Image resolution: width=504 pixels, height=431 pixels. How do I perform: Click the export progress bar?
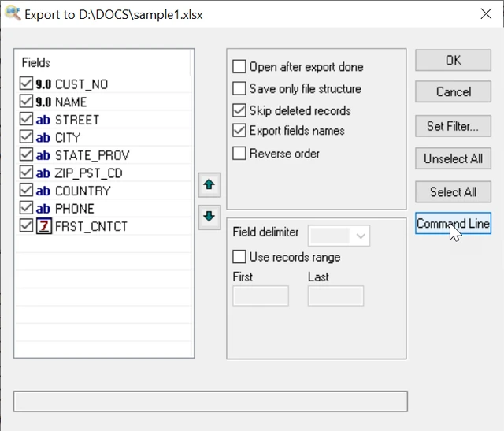210,401
